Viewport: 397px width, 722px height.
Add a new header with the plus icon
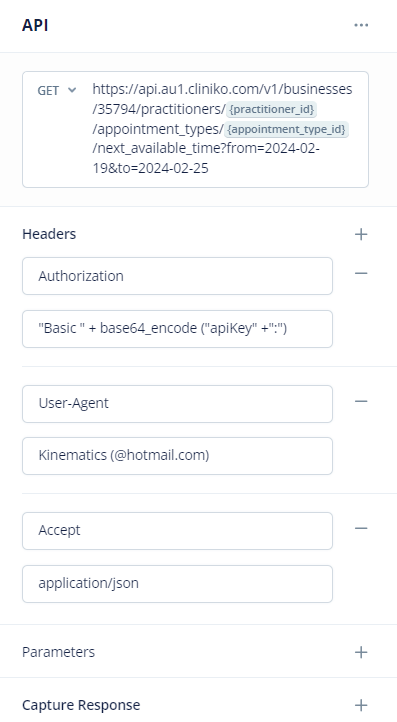[x=361, y=234]
